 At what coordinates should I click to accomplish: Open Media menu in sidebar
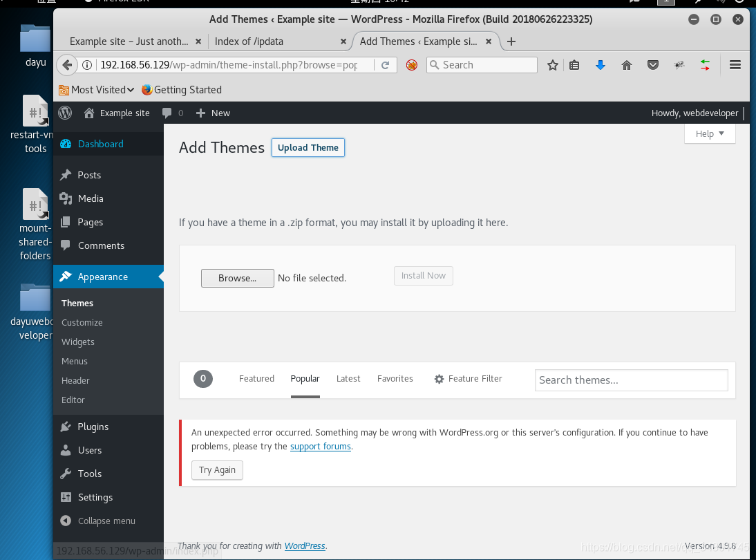(108, 198)
